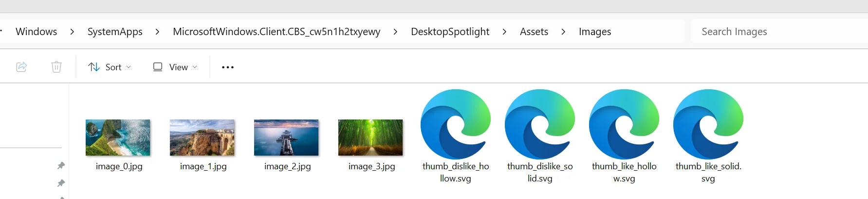Select the thumb_like_hollow.svg Edge icon
Image resolution: width=868 pixels, height=199 pixels.
(624, 124)
